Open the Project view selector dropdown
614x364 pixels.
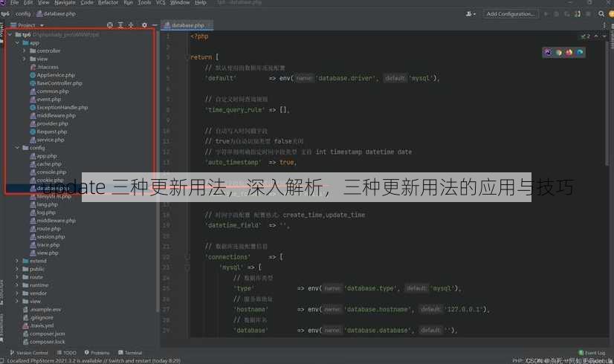click(x=28, y=25)
